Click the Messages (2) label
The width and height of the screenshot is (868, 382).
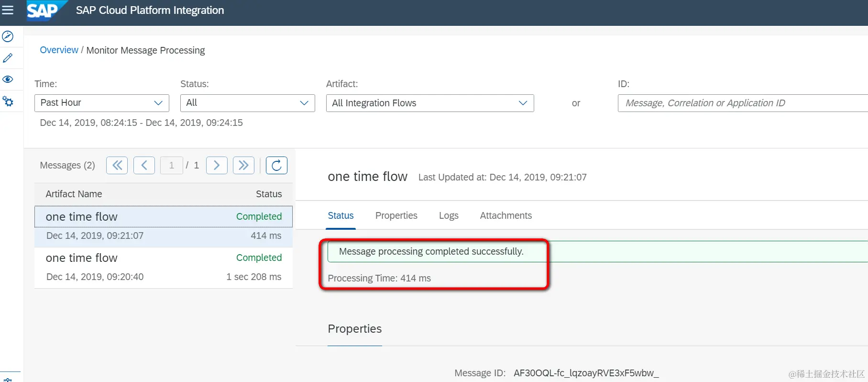(x=67, y=165)
